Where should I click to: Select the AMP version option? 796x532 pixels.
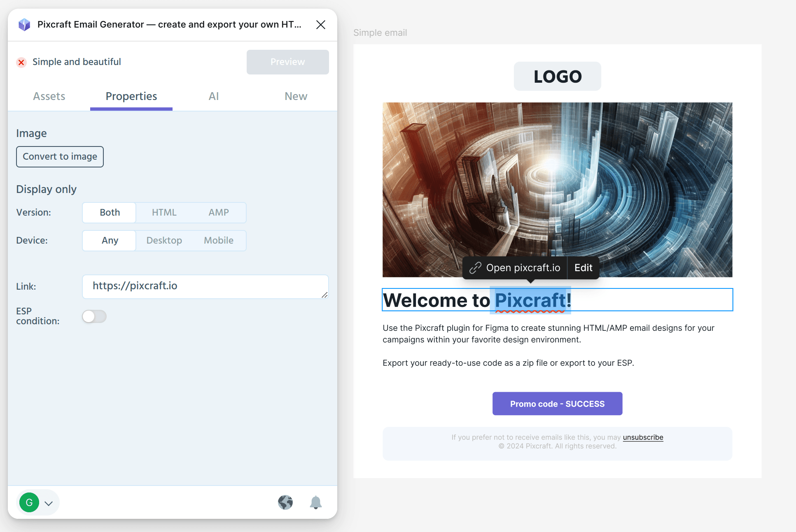click(219, 212)
